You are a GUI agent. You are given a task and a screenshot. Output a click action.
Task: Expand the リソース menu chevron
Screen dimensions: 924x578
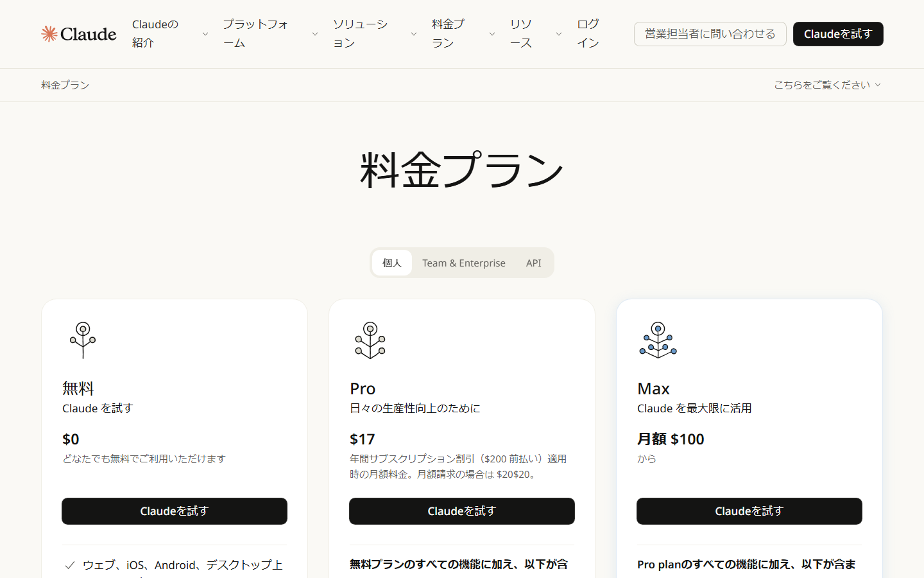coord(559,34)
